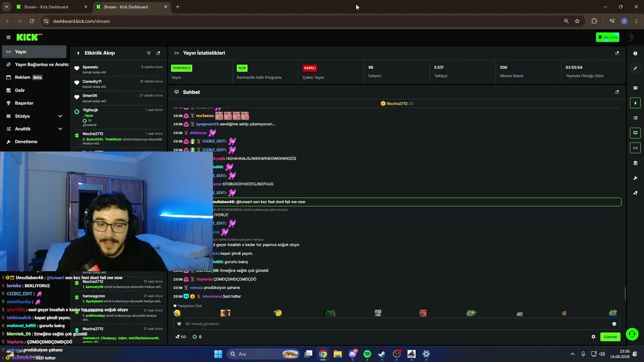Open the info icon in right sidebar

(635, 53)
